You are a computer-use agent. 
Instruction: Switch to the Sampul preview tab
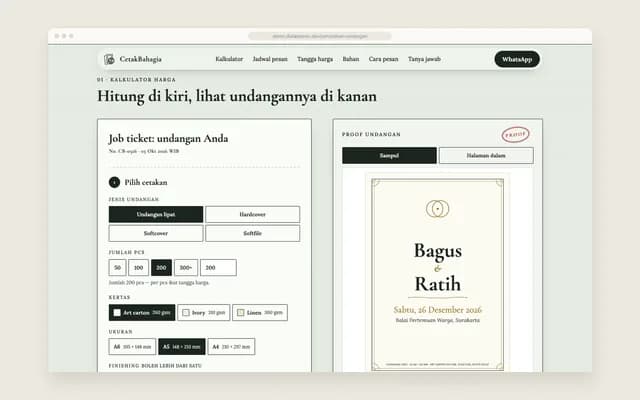[389, 156]
